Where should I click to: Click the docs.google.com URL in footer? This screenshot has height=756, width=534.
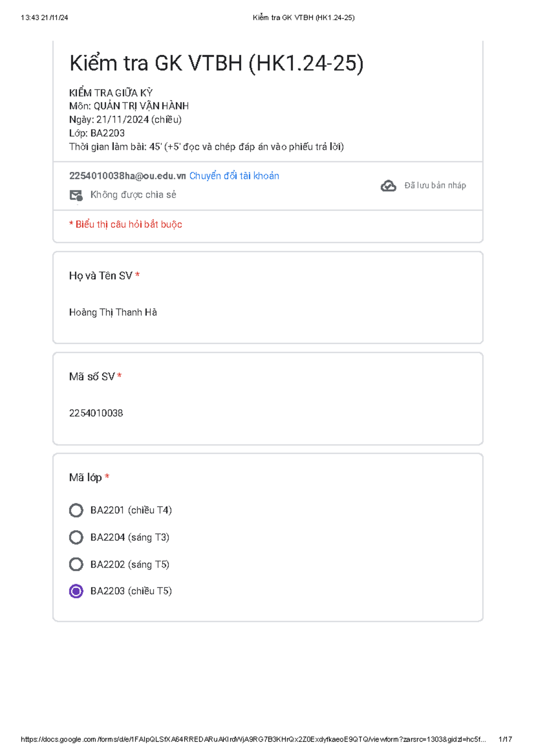coord(253,740)
